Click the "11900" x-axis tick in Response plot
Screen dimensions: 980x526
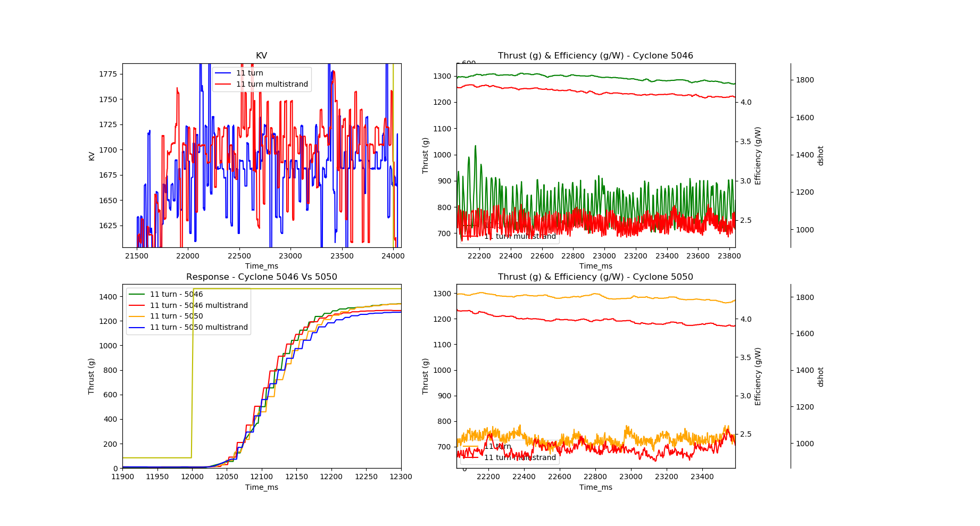tap(122, 477)
